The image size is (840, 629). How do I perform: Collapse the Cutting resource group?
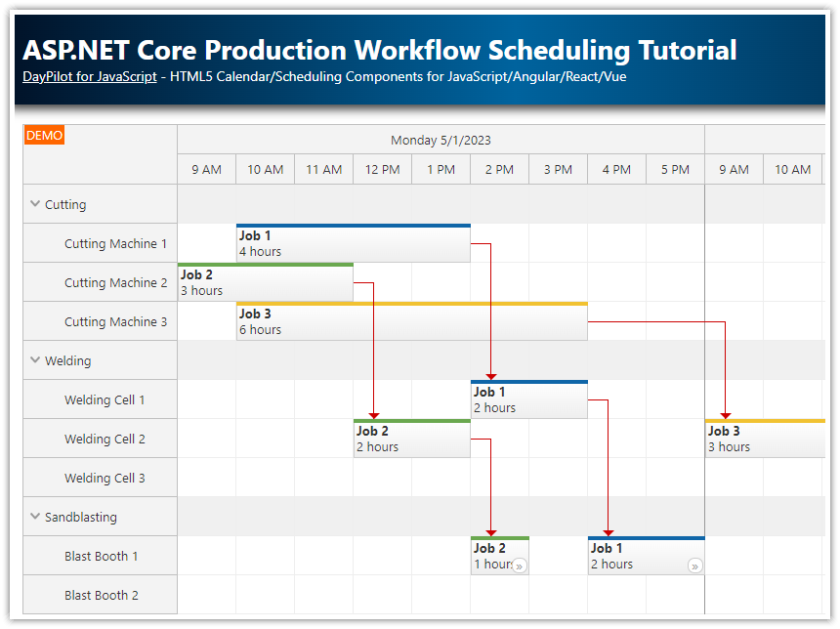(35, 204)
